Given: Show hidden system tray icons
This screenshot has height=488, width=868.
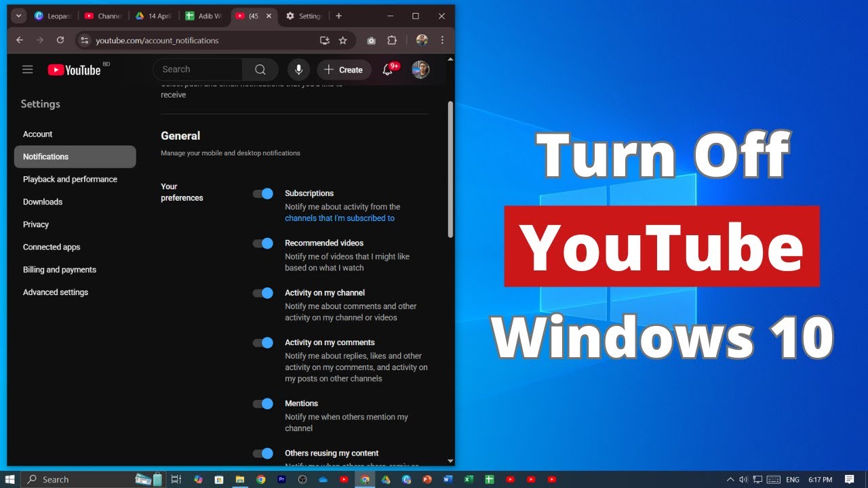Looking at the screenshot, I should click(730, 479).
